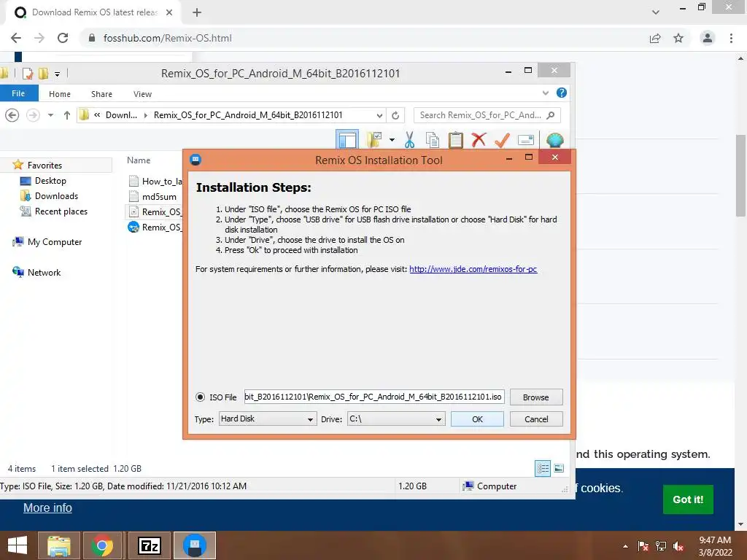Open the quick access toolbar customize dropdown
Viewport: 747px width, 560px height.
pyautogui.click(x=57, y=74)
